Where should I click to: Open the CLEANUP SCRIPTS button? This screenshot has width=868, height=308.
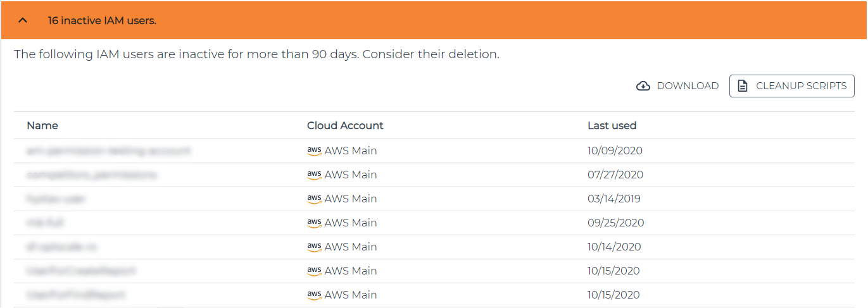pos(791,86)
